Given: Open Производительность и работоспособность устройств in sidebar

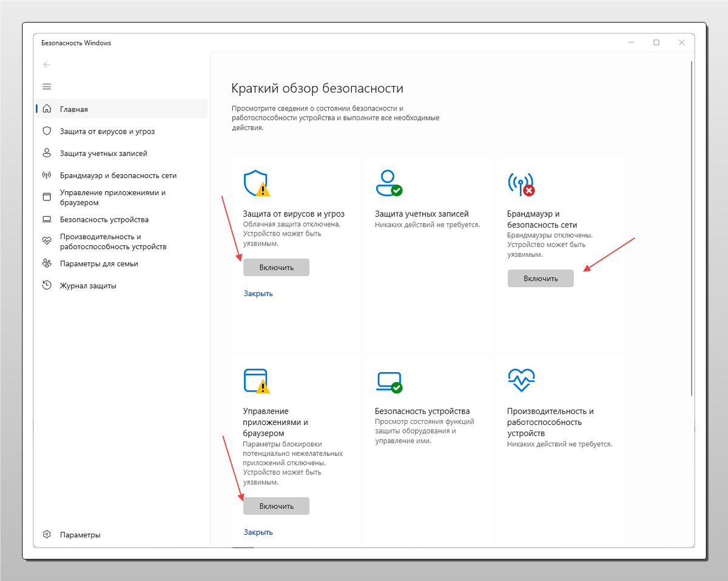Looking at the screenshot, I should (x=122, y=242).
